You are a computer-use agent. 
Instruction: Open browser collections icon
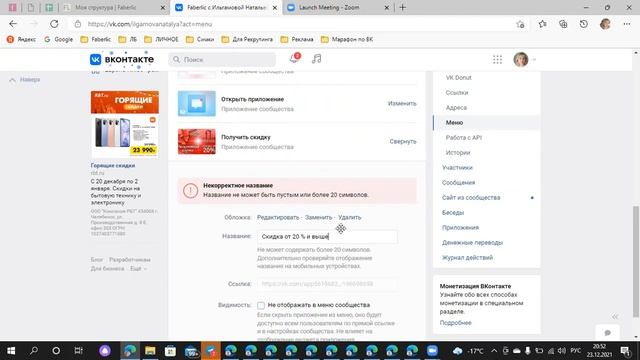pos(563,24)
